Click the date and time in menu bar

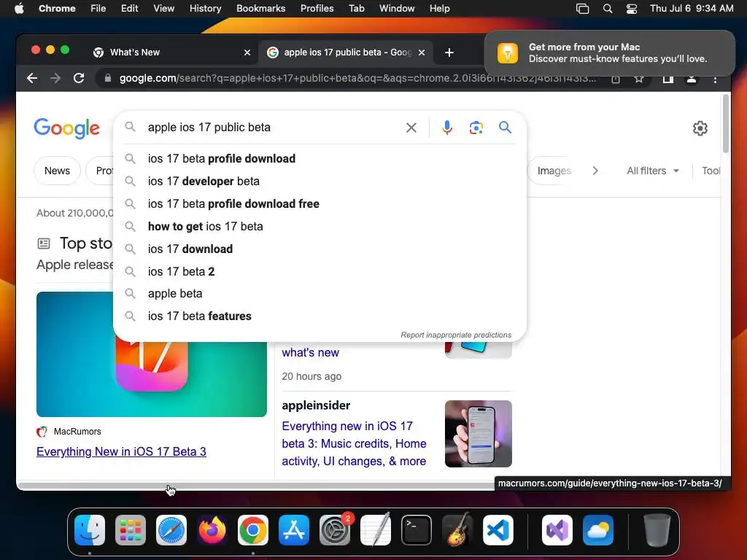click(x=692, y=9)
